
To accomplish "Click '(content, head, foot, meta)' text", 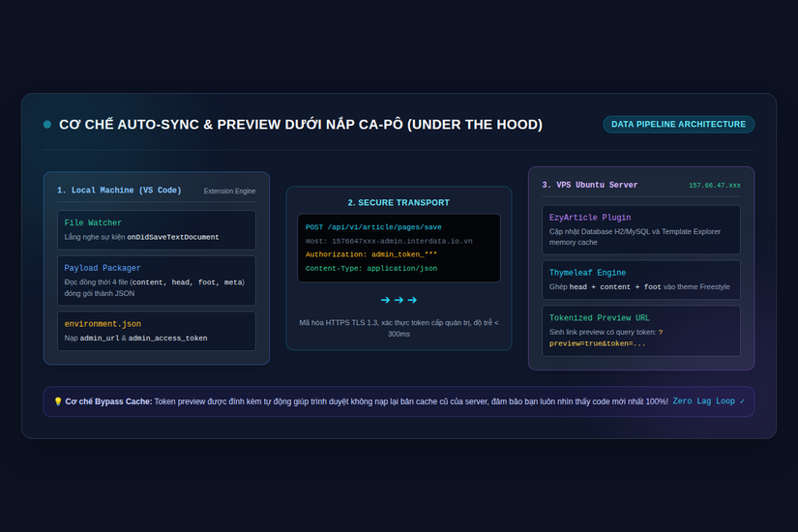I will [188, 282].
